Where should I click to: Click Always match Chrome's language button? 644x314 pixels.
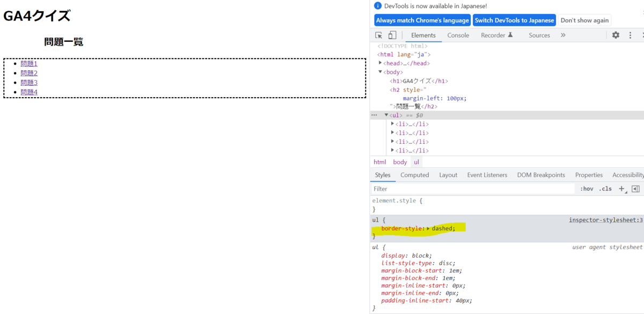pyautogui.click(x=422, y=20)
